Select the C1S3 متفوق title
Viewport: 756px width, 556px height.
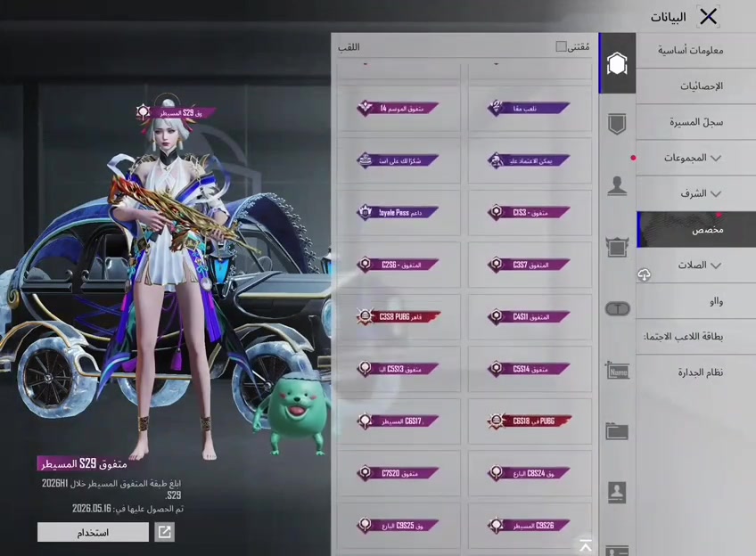coord(530,212)
